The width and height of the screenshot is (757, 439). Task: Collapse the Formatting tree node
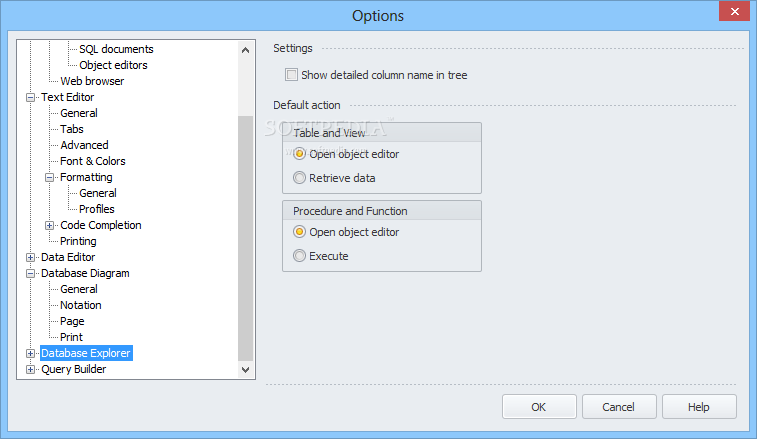[x=50, y=177]
